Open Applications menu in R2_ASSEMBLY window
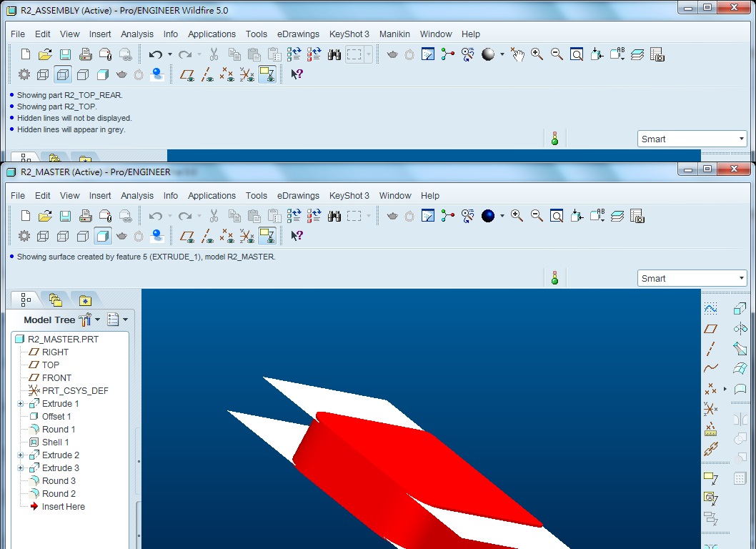 (x=212, y=34)
